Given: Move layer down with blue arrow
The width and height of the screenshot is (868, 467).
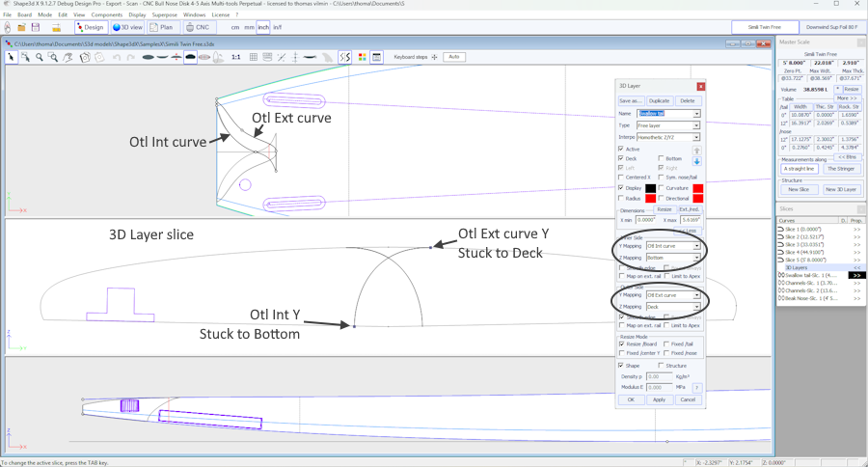Looking at the screenshot, I should 696,161.
